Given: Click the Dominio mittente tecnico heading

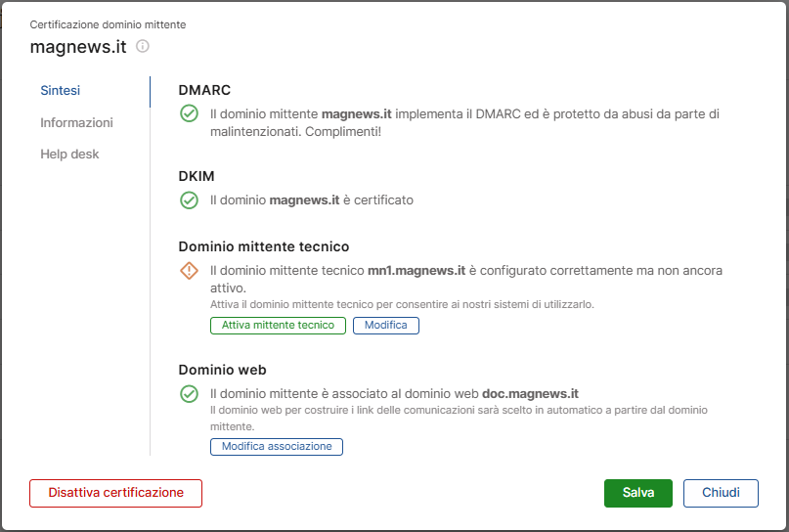Looking at the screenshot, I should click(264, 246).
